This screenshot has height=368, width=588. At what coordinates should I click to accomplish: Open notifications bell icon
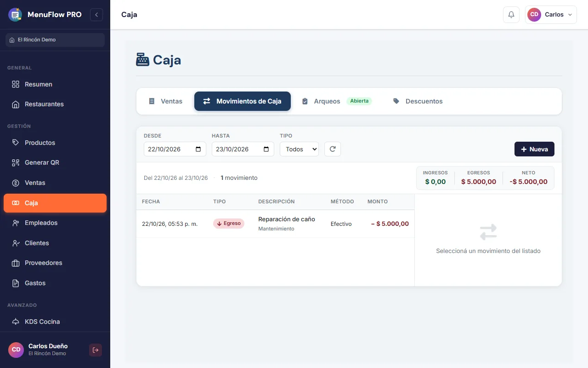511,15
